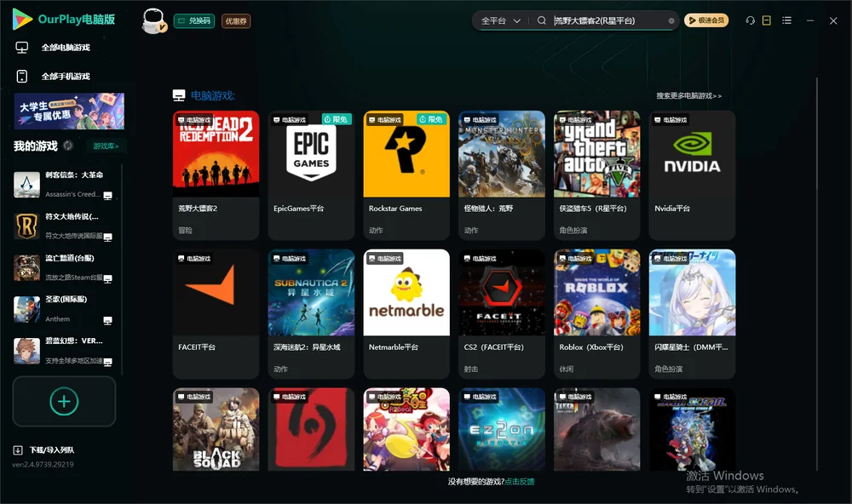Open the Nvidia平台 card
This screenshot has width=852, height=504.
(692, 175)
